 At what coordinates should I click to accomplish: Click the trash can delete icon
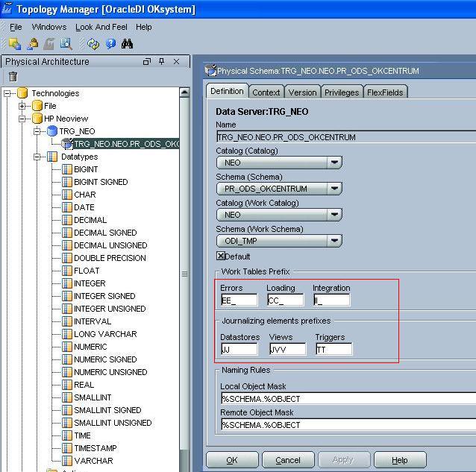[x=13, y=77]
